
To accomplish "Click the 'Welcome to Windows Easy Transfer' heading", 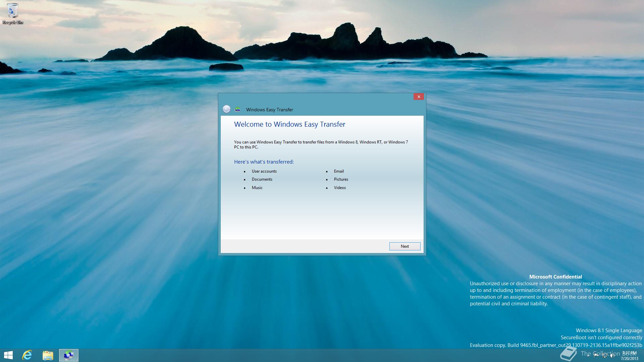I will pyautogui.click(x=289, y=124).
